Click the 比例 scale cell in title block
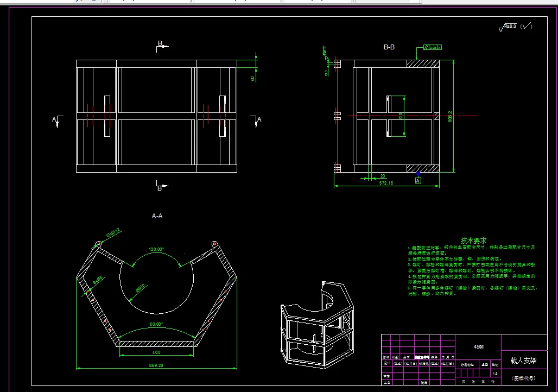 (x=495, y=365)
